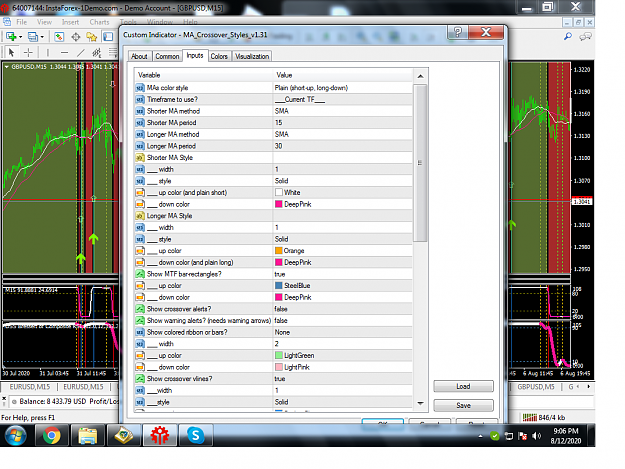The height and width of the screenshot is (469, 625).
Task: Click the 'Shorter MA Style' row icon
Action: 140,157
